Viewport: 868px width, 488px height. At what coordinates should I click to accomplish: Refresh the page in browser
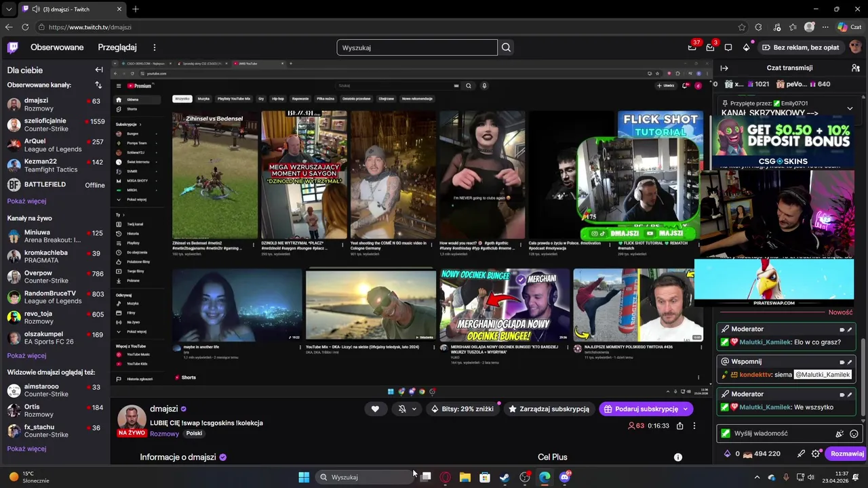25,27
